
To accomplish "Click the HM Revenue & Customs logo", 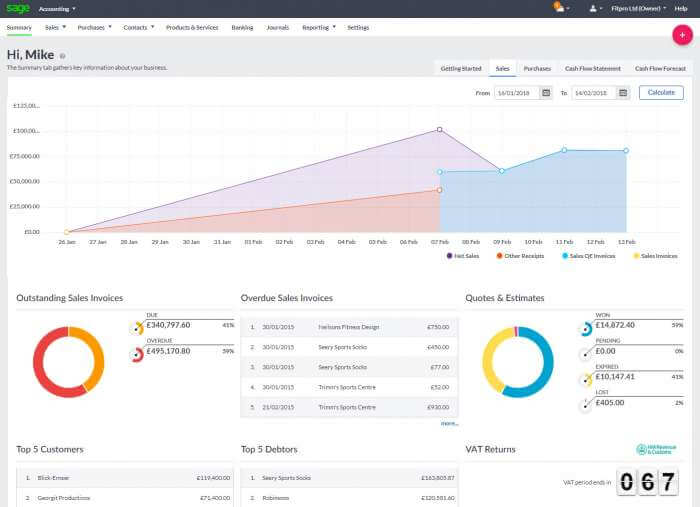I will [656, 449].
